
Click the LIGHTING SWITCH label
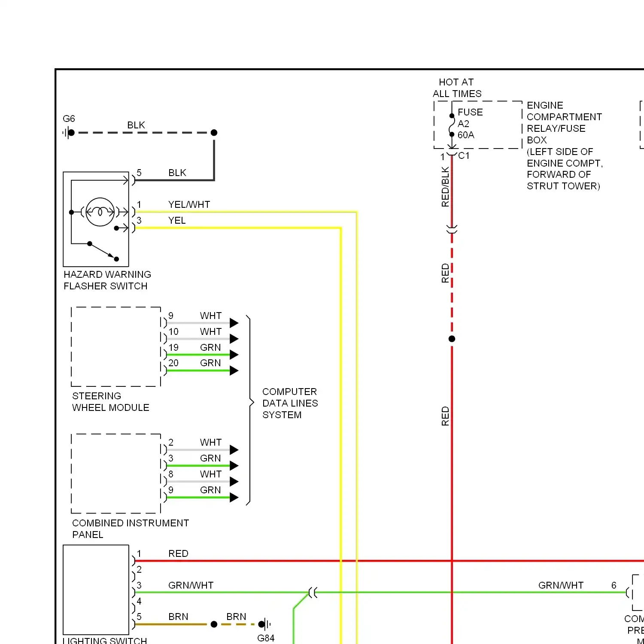point(105,640)
